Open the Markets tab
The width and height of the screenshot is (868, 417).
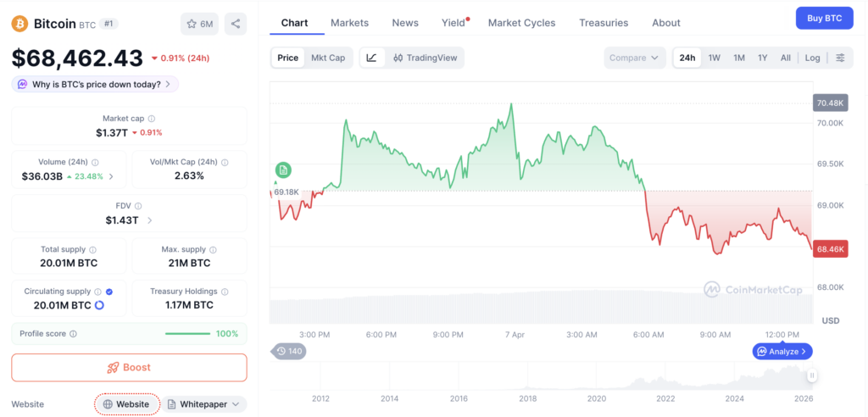point(350,23)
